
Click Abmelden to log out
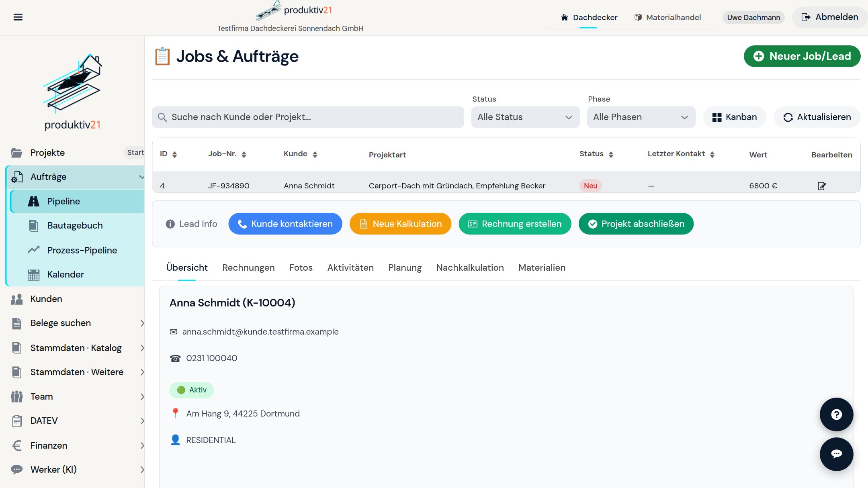point(829,17)
